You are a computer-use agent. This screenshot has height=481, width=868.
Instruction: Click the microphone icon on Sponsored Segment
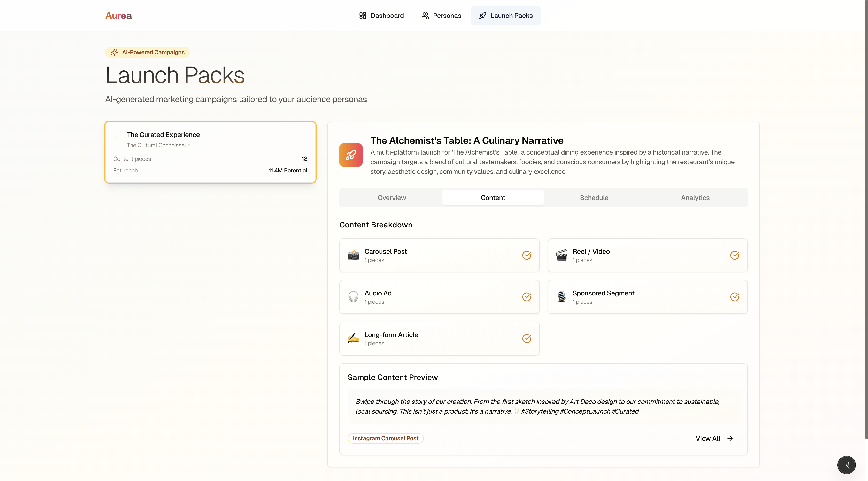[561, 297]
